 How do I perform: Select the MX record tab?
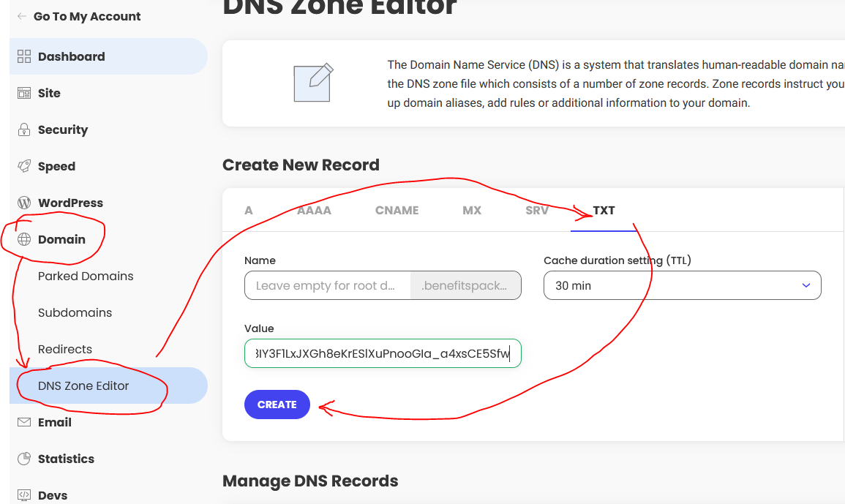click(x=472, y=210)
